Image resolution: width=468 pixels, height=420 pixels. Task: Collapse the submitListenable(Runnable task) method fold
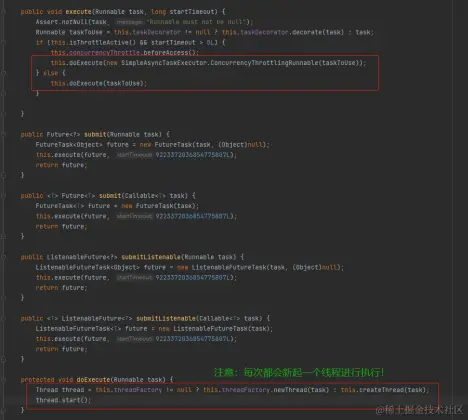(3, 257)
